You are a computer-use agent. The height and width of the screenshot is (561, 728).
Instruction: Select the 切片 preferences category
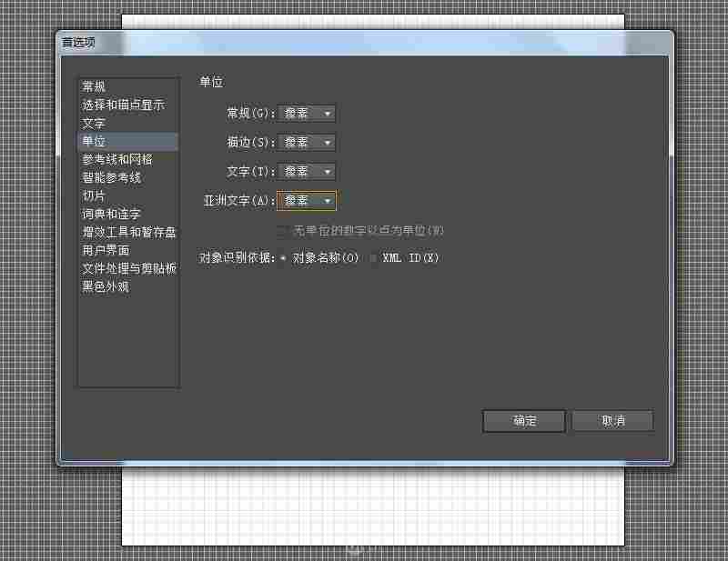pos(94,195)
